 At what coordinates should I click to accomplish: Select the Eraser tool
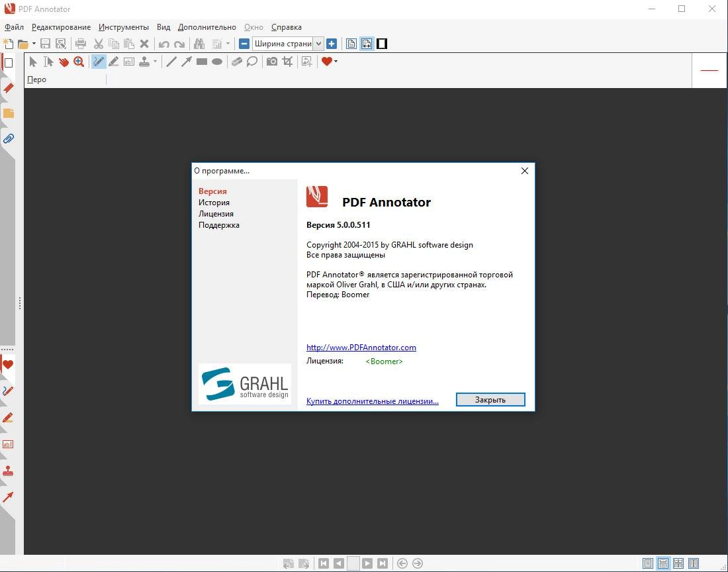237,62
